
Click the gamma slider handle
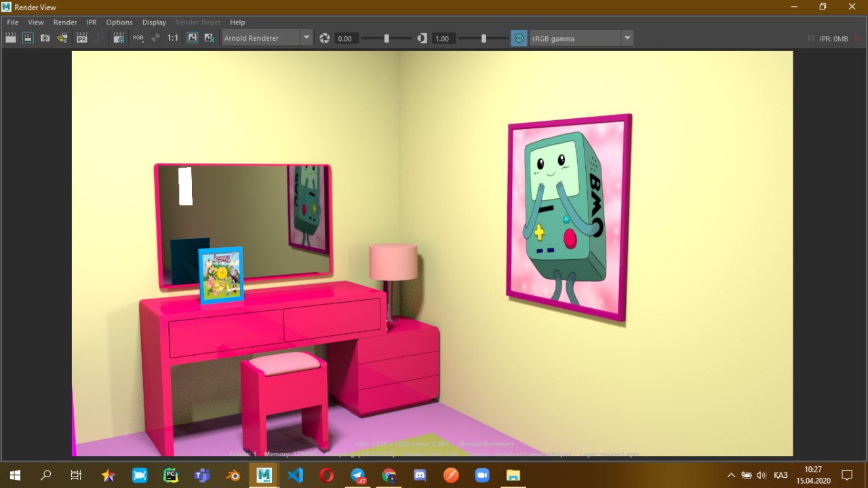[484, 38]
